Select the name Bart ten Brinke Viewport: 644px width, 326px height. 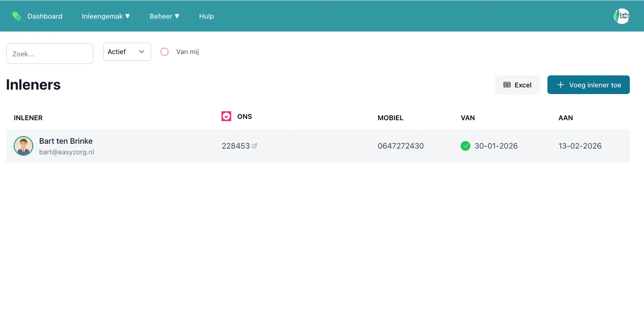pyautogui.click(x=66, y=141)
